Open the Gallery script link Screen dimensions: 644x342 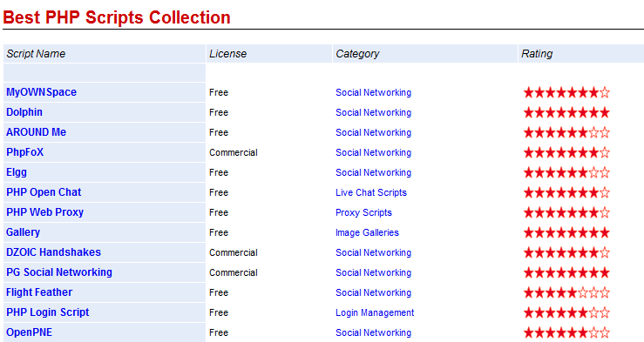(23, 232)
